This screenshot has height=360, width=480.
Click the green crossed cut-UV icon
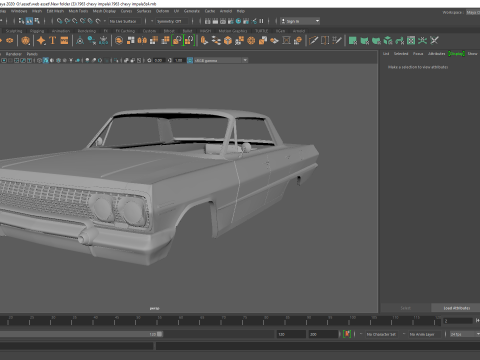coord(434,40)
